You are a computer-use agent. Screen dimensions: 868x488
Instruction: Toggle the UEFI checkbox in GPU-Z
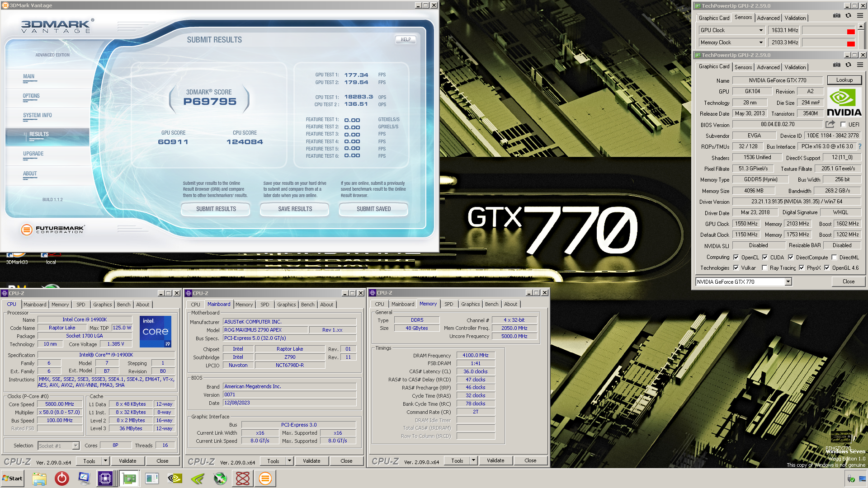(x=843, y=124)
